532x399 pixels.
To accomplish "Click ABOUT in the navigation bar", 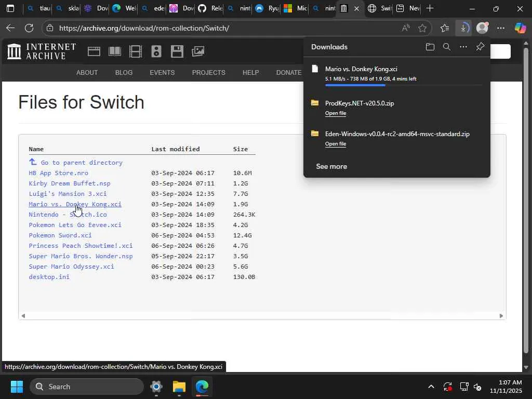I will coord(87,73).
